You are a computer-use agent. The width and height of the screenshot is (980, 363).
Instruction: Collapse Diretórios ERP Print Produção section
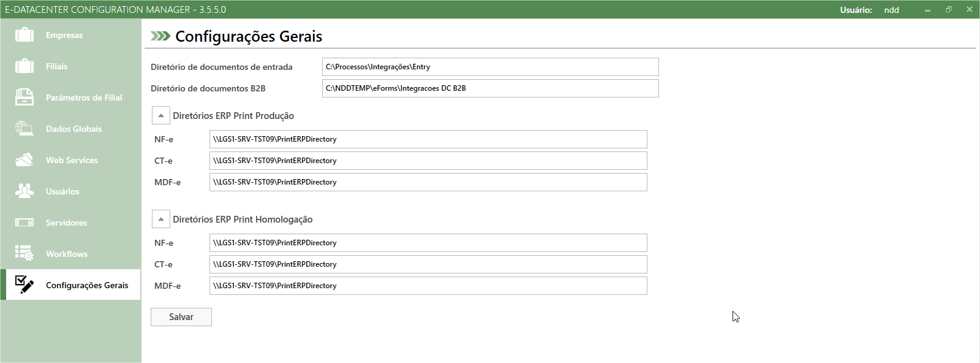(x=161, y=115)
